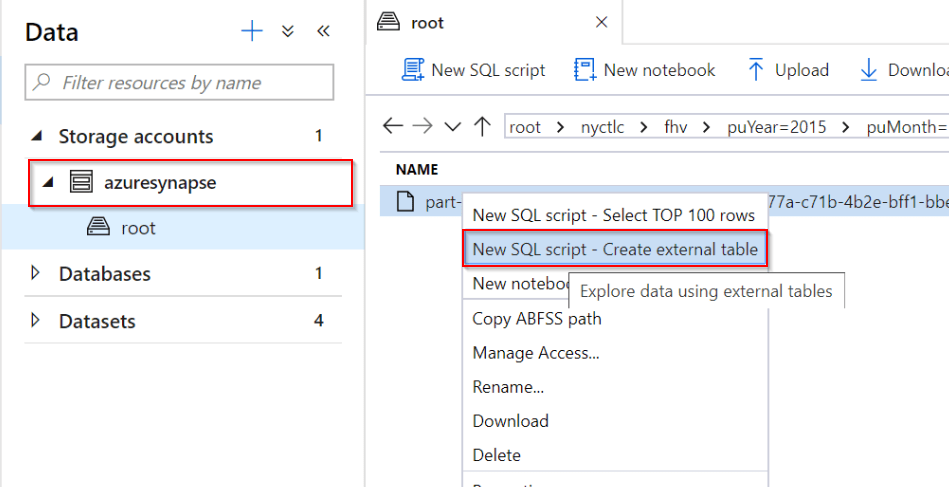Screen dimensions: 949x487
Task: Click the Download arrow icon in toolbar
Action: tap(869, 70)
